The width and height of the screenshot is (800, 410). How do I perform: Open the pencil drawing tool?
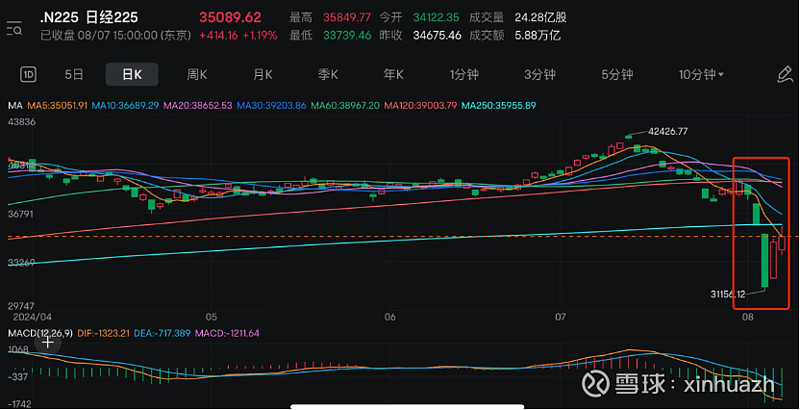coord(785,75)
